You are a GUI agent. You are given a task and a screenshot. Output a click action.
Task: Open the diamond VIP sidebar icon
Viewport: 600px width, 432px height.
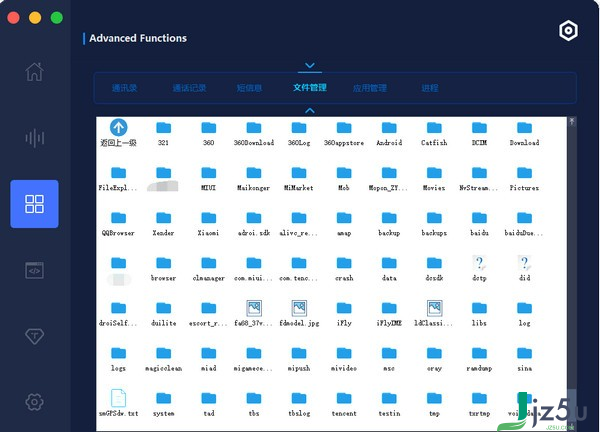34,336
